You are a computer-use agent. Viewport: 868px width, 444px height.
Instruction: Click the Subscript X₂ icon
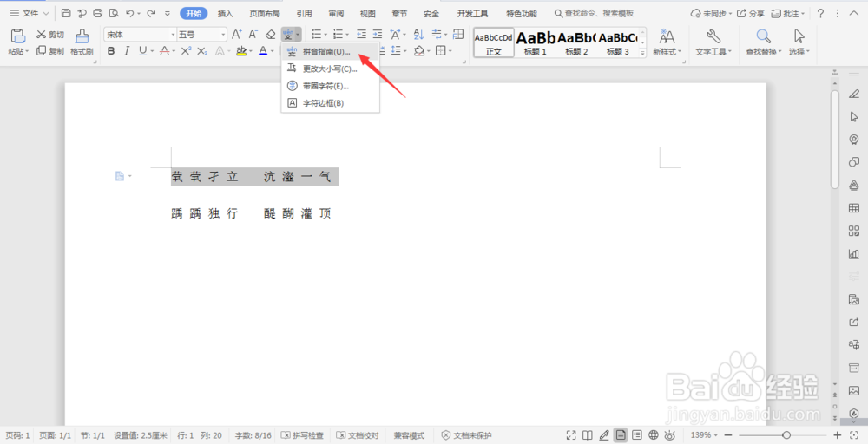(x=202, y=51)
